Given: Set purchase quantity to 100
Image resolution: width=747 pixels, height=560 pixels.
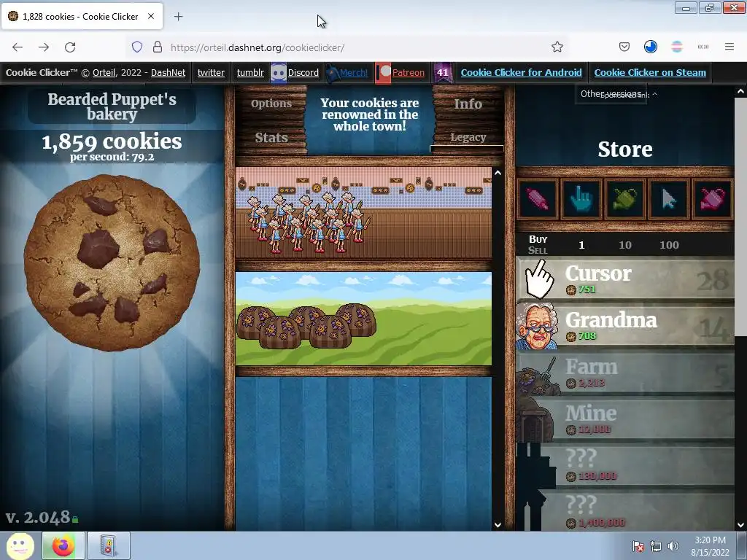Looking at the screenshot, I should 669,245.
